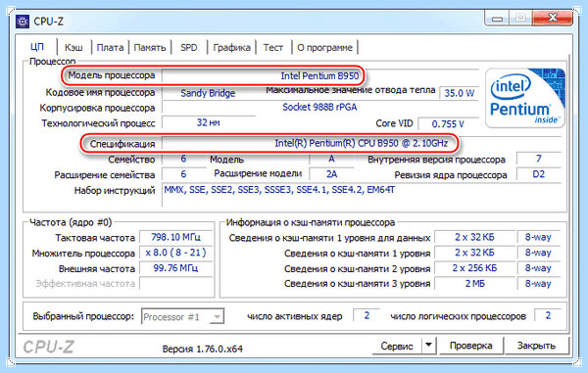The height and width of the screenshot is (373, 588).
Task: Open the Processor #1 selection dropdown
Action: point(182,317)
